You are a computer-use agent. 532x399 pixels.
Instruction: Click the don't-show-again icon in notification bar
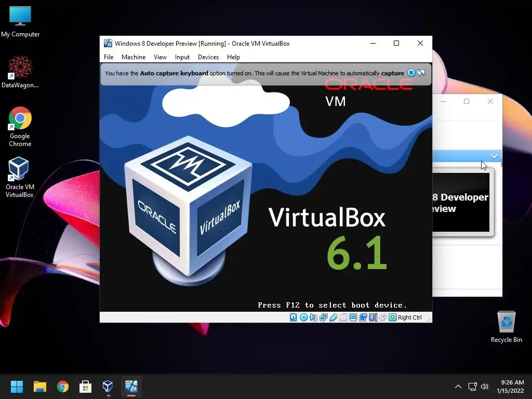pyautogui.click(x=421, y=73)
